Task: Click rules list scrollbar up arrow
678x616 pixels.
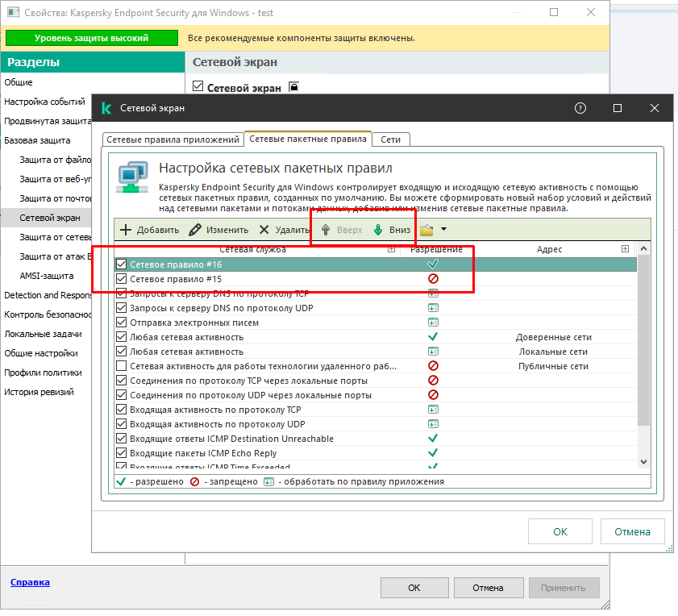Action: click(643, 248)
